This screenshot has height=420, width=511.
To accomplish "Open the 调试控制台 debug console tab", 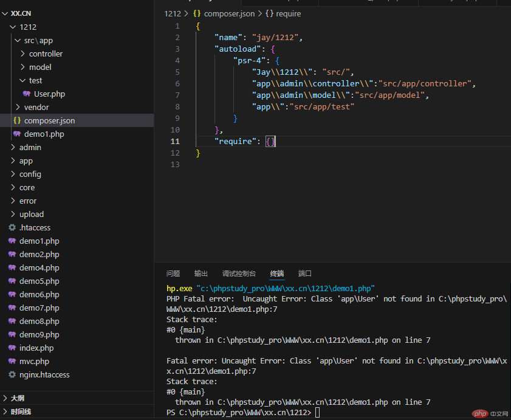I will (239, 274).
